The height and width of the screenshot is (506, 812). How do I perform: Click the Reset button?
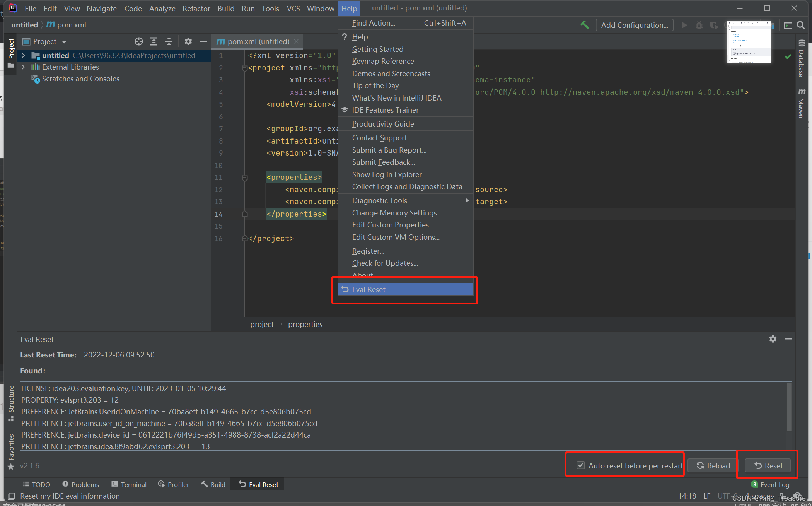point(768,465)
